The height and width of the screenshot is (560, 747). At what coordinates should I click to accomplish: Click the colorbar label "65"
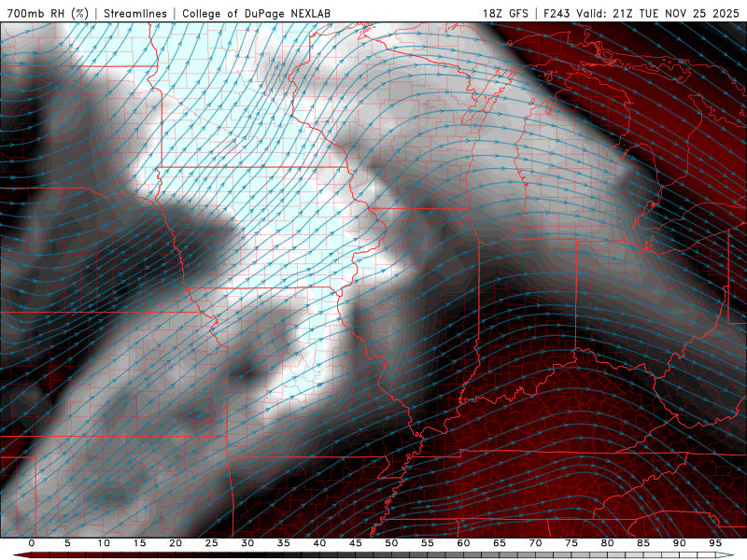point(500,543)
